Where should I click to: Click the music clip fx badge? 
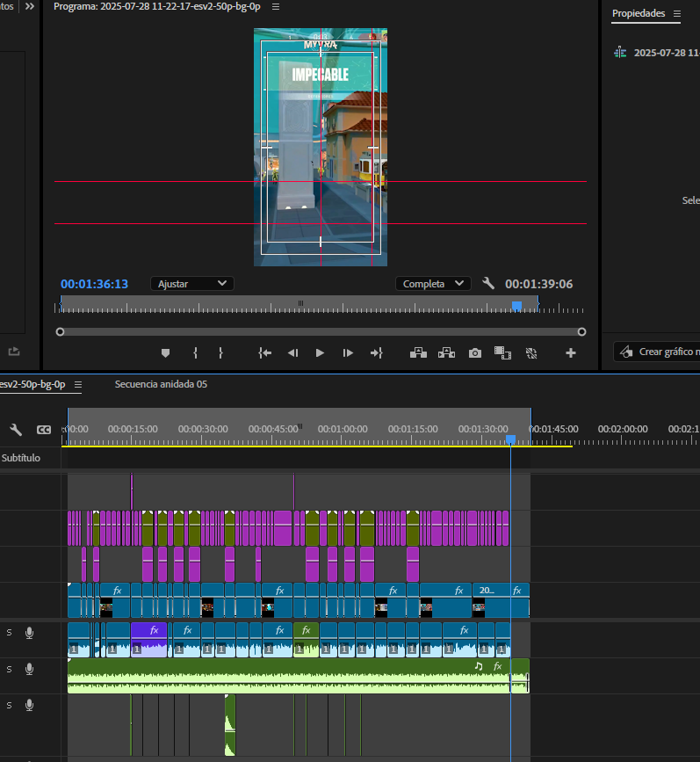(497, 666)
